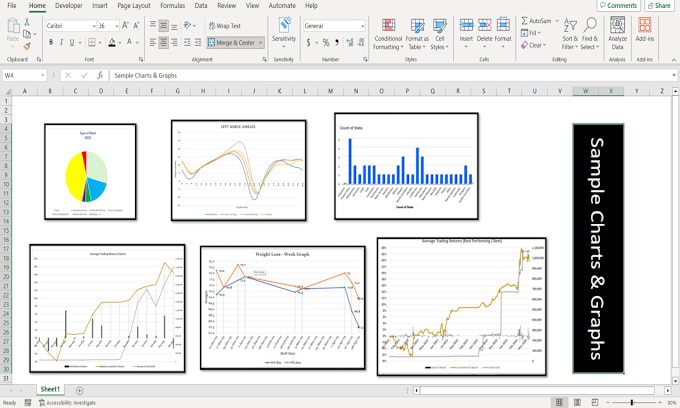This screenshot has height=408, width=680.
Task: Expand the AutoSum dropdown arrow
Action: (x=557, y=21)
